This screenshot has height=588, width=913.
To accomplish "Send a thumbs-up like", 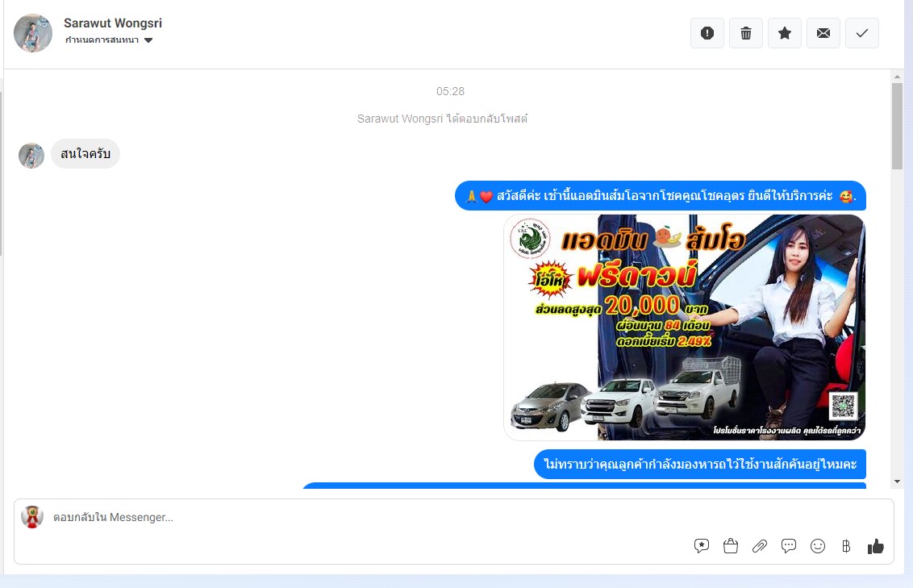I will [876, 546].
